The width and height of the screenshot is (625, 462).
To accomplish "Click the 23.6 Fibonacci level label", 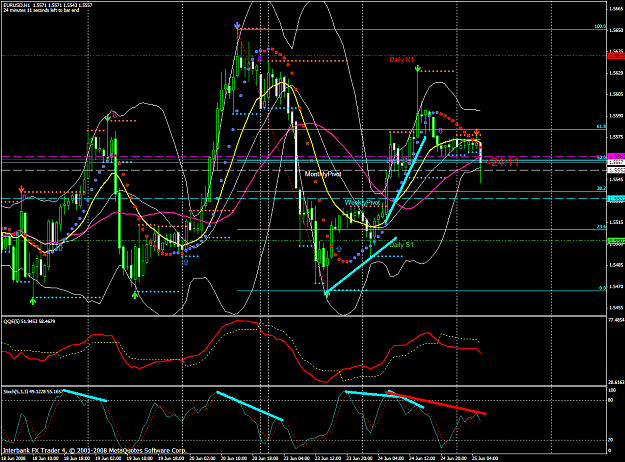I will (601, 226).
